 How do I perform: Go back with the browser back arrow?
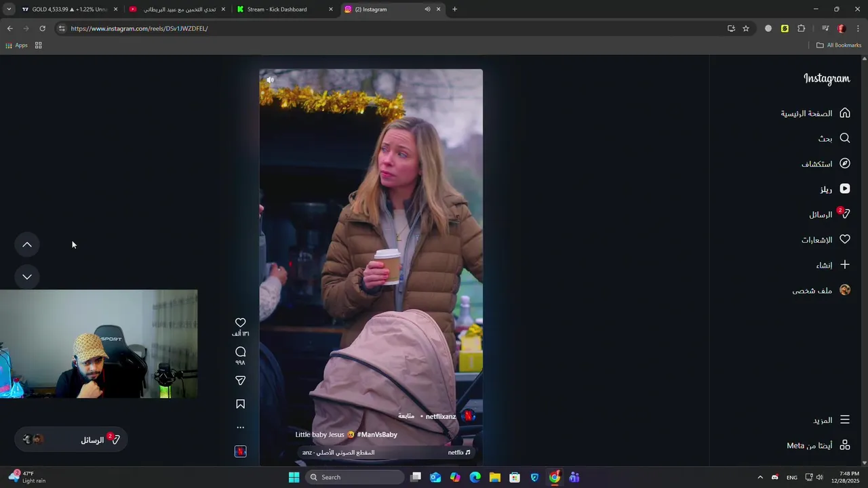(x=9, y=28)
